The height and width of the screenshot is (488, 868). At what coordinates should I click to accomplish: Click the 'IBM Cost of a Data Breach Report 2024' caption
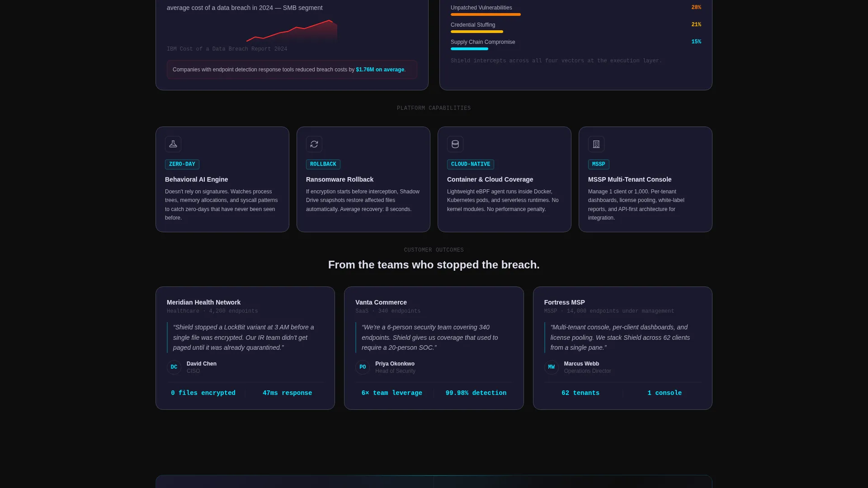(x=227, y=49)
